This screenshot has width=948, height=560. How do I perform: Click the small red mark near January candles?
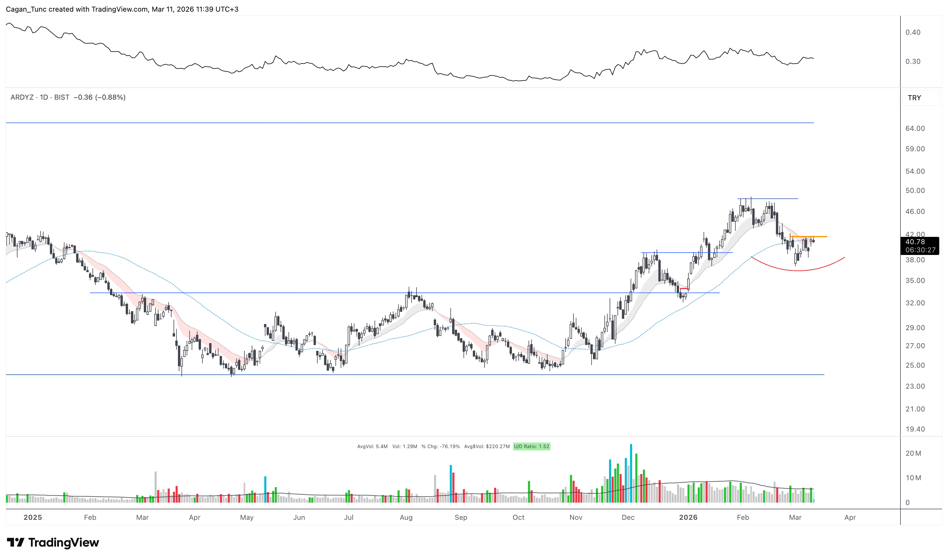click(684, 289)
